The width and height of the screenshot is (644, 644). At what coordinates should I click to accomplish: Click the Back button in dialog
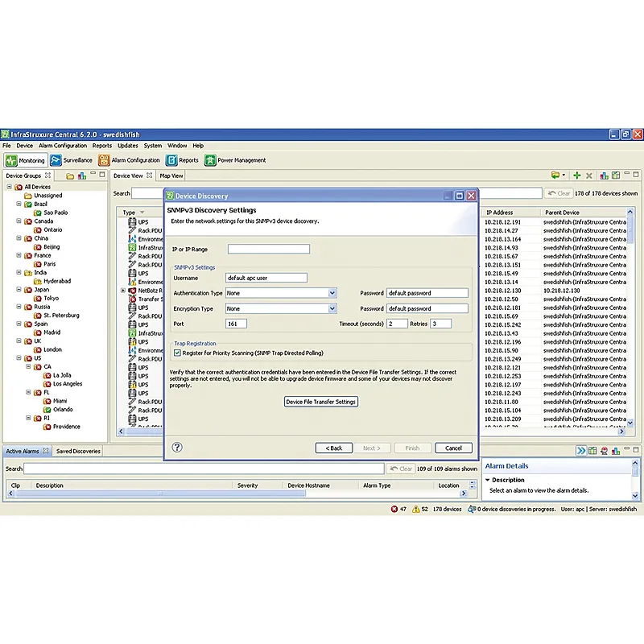334,448
